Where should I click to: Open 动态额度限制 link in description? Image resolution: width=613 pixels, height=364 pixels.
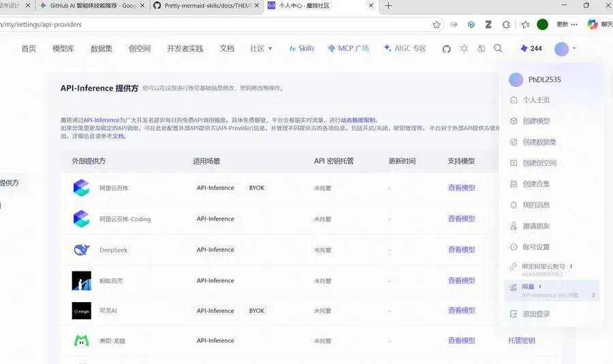point(358,120)
